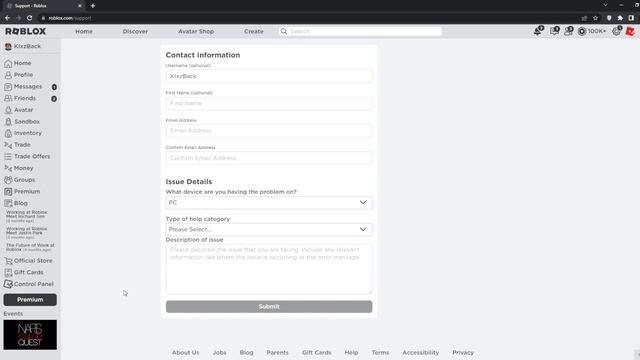Image resolution: width=640 pixels, height=360 pixels.
Task: Open Inventory in the sidebar
Action: (23, 133)
